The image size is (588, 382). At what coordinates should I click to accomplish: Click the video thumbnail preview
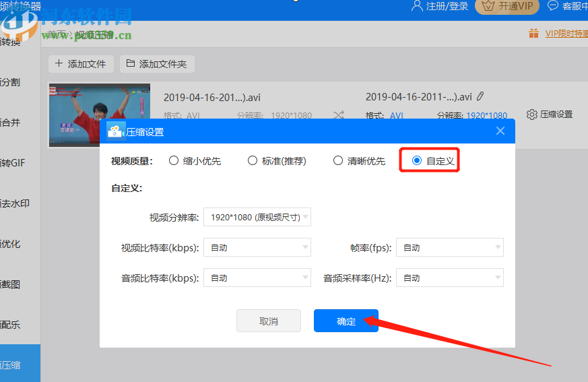point(100,115)
